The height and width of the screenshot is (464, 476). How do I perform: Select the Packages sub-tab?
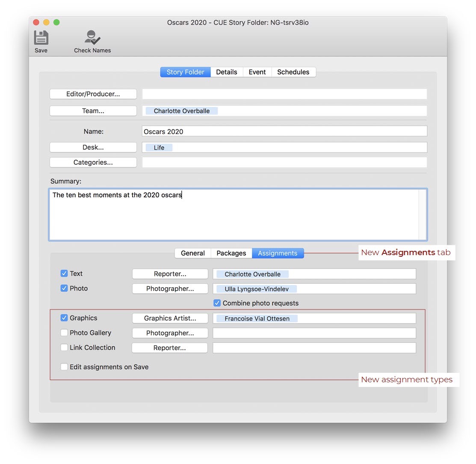(x=231, y=253)
